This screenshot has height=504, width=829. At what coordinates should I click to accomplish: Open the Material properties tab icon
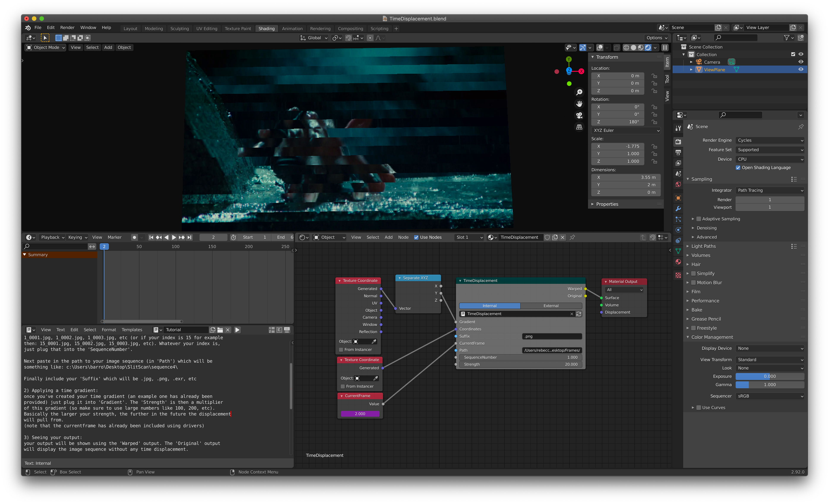click(678, 262)
